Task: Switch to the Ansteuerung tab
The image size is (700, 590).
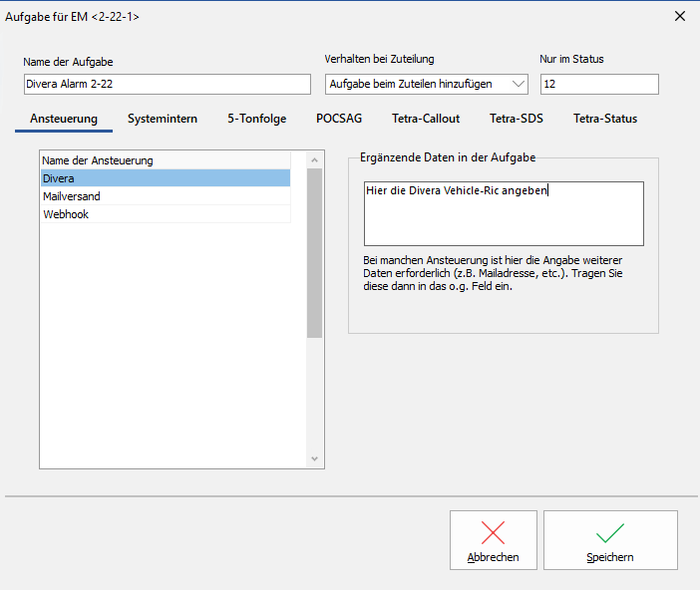Action: pyautogui.click(x=64, y=119)
